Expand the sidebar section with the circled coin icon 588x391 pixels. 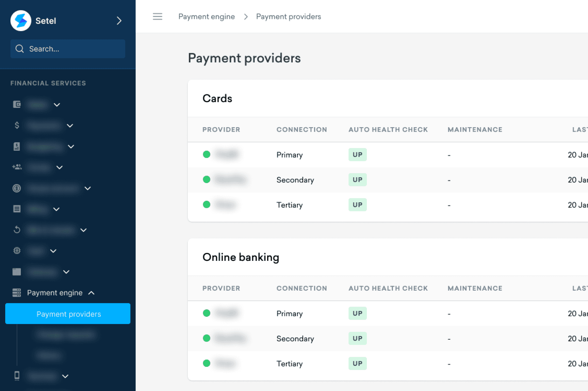coord(88,188)
